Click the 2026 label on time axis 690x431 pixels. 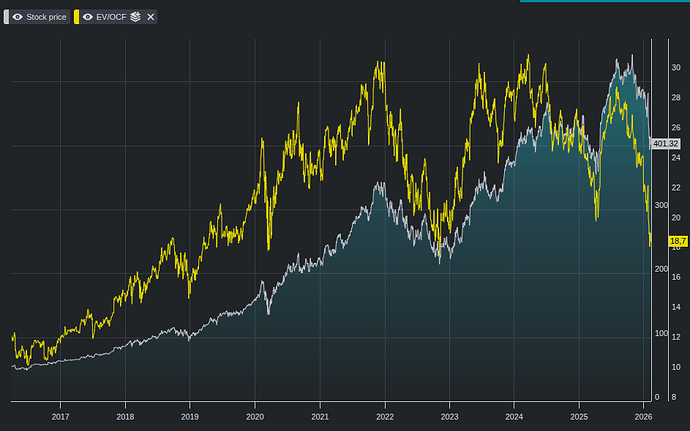[x=643, y=417]
